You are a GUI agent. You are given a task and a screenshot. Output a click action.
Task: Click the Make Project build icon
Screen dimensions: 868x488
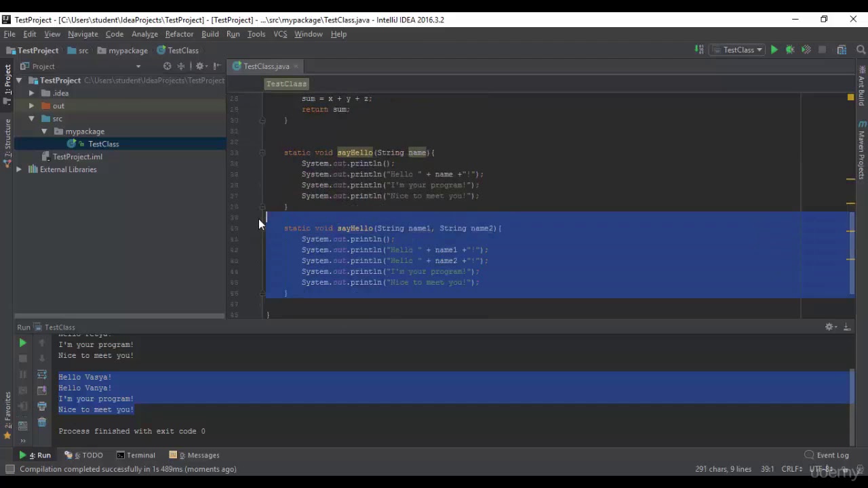coord(699,50)
